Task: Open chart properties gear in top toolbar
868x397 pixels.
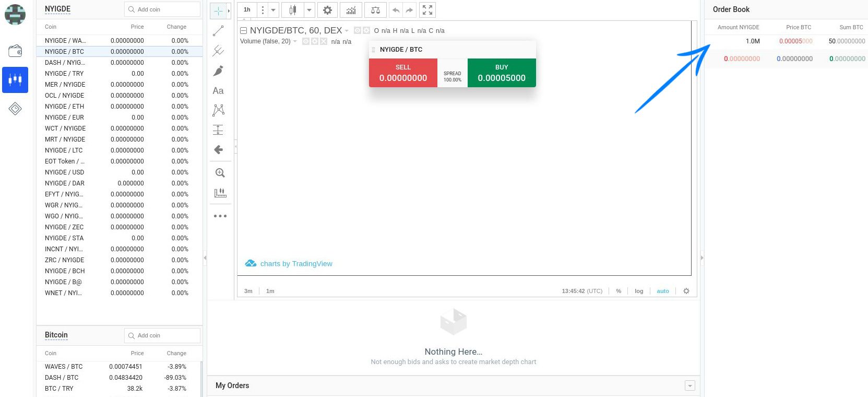Action: pos(327,10)
